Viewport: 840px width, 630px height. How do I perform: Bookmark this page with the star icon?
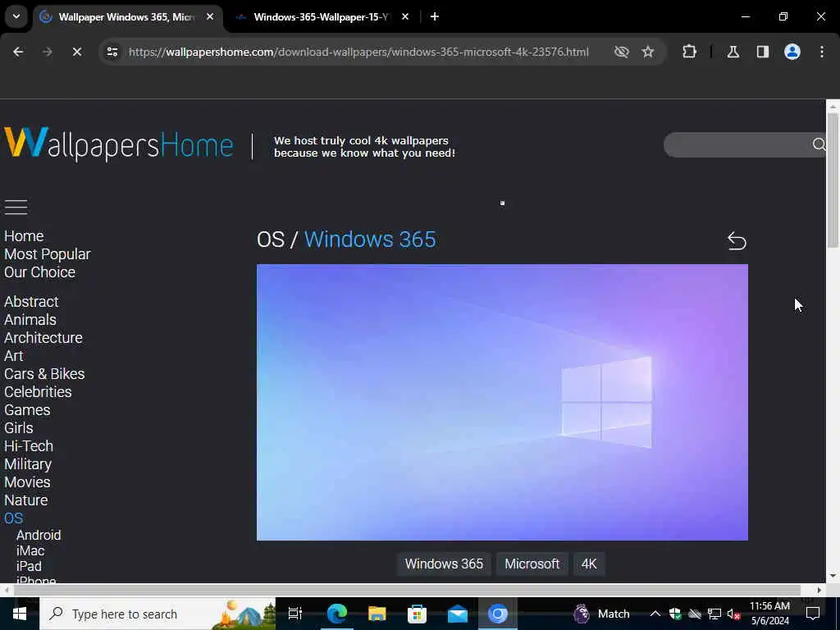click(x=648, y=52)
